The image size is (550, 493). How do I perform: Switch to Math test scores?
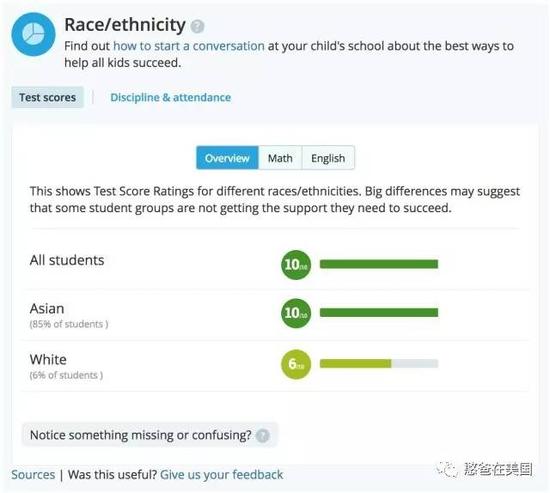pos(280,158)
